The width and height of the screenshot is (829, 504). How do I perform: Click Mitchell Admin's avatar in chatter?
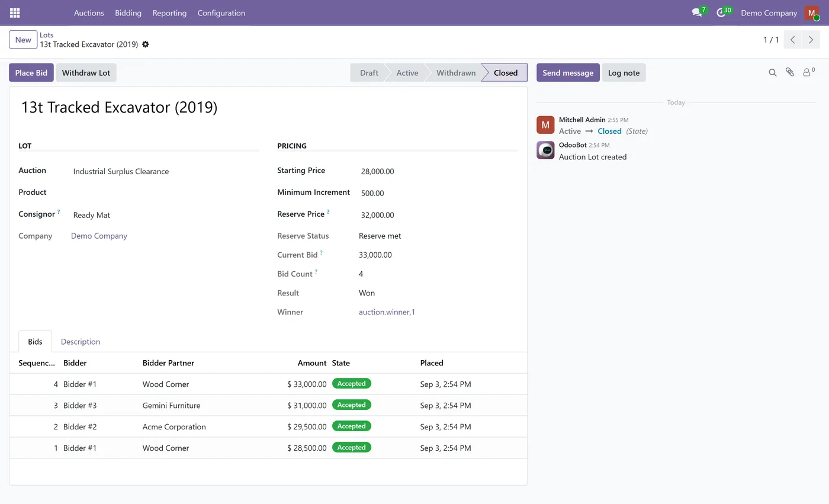(545, 125)
